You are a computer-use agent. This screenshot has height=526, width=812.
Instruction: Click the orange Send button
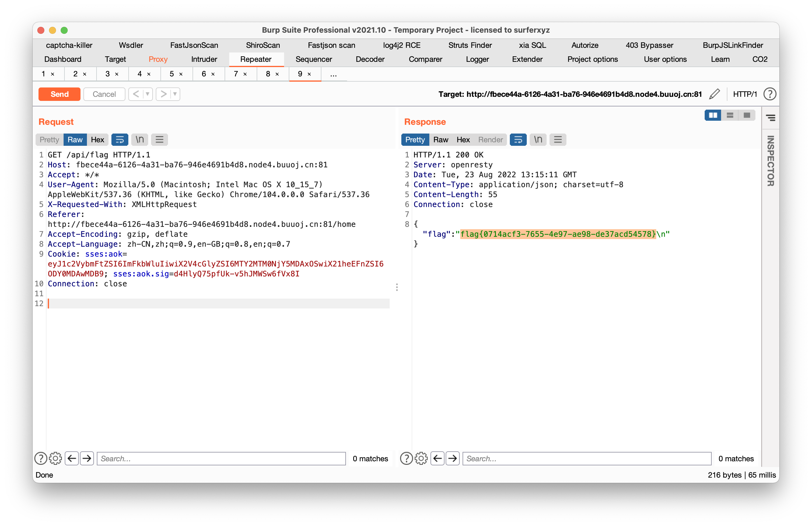pos(60,94)
